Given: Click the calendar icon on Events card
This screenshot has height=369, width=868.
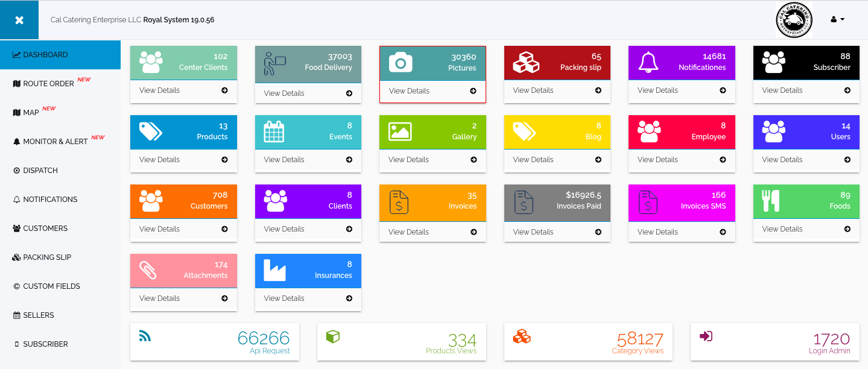Looking at the screenshot, I should 274,131.
